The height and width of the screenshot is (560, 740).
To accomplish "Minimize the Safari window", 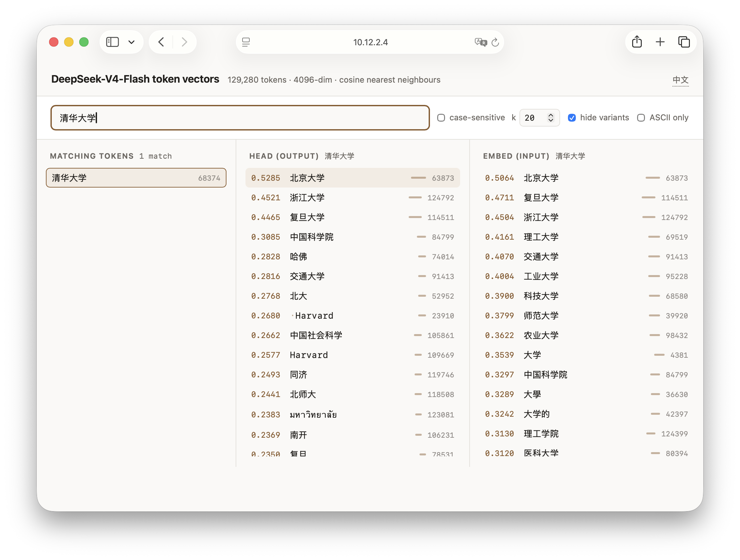I will (x=69, y=42).
